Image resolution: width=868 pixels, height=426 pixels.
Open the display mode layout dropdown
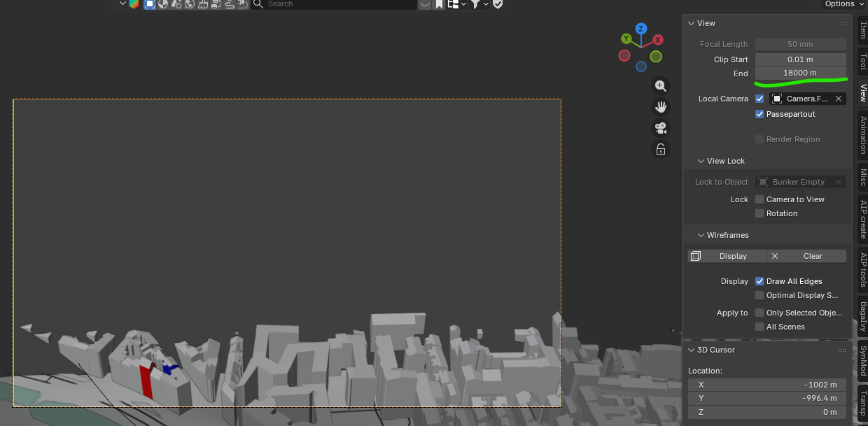point(457,3)
